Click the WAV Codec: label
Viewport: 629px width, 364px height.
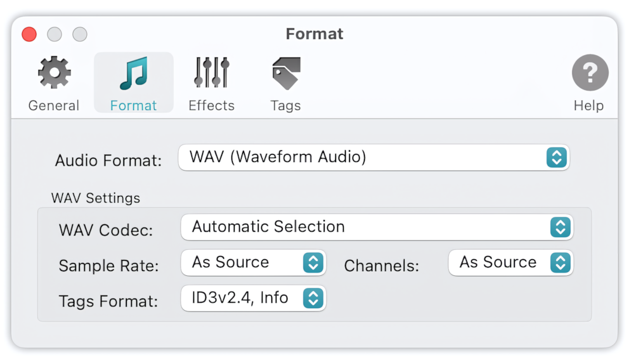pyautogui.click(x=106, y=230)
